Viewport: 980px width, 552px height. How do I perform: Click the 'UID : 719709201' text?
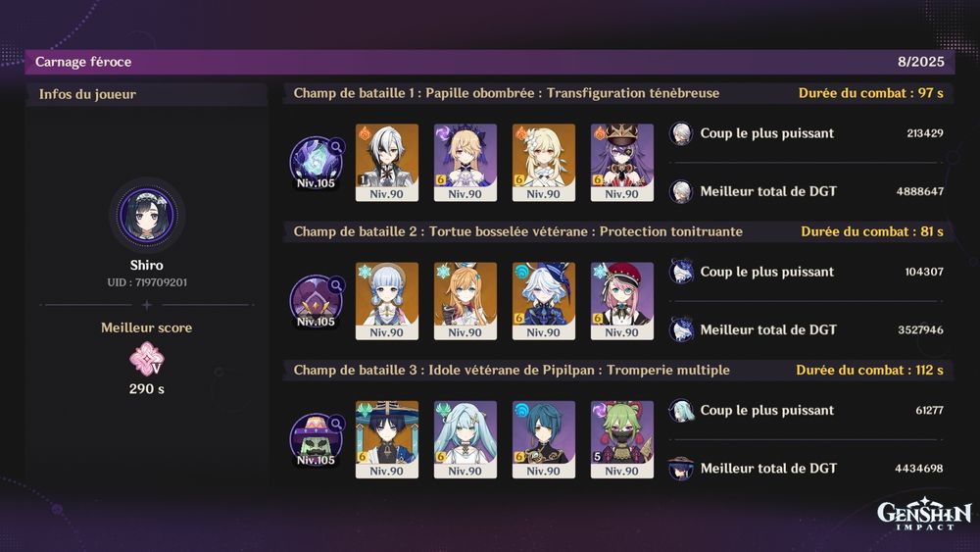tap(147, 282)
